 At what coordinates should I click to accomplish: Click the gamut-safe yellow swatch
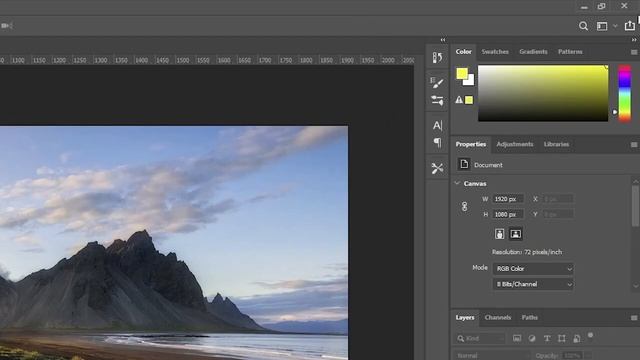click(x=469, y=100)
